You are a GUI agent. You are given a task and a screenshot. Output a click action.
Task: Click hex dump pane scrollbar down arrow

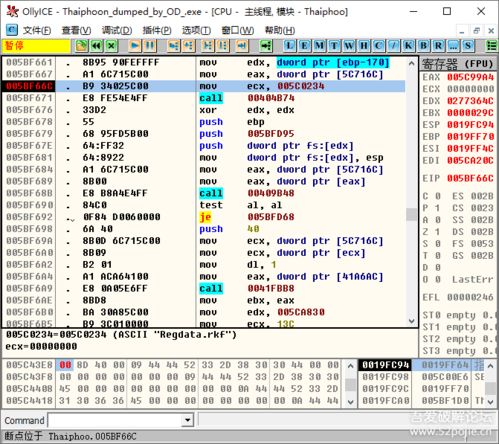(x=350, y=402)
